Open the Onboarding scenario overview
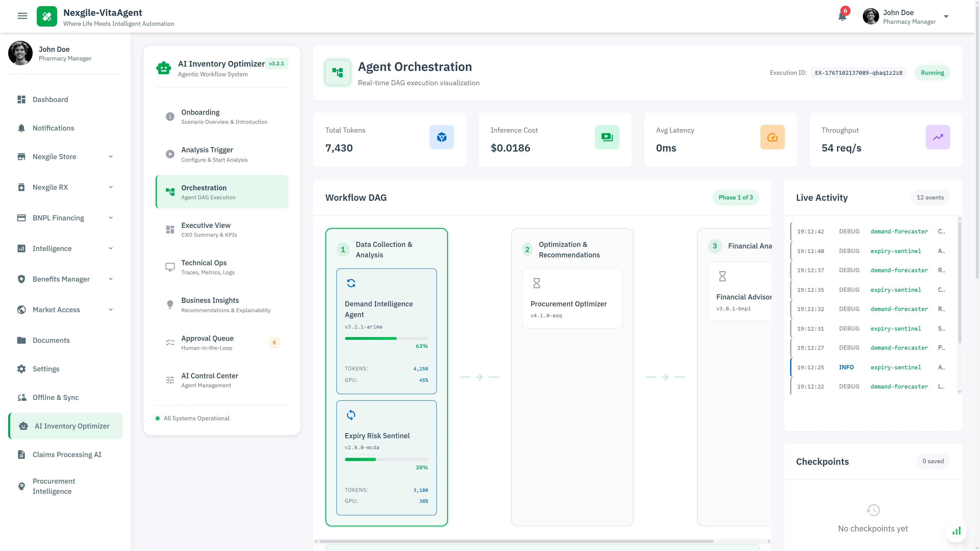The height and width of the screenshot is (551, 980). click(201, 116)
